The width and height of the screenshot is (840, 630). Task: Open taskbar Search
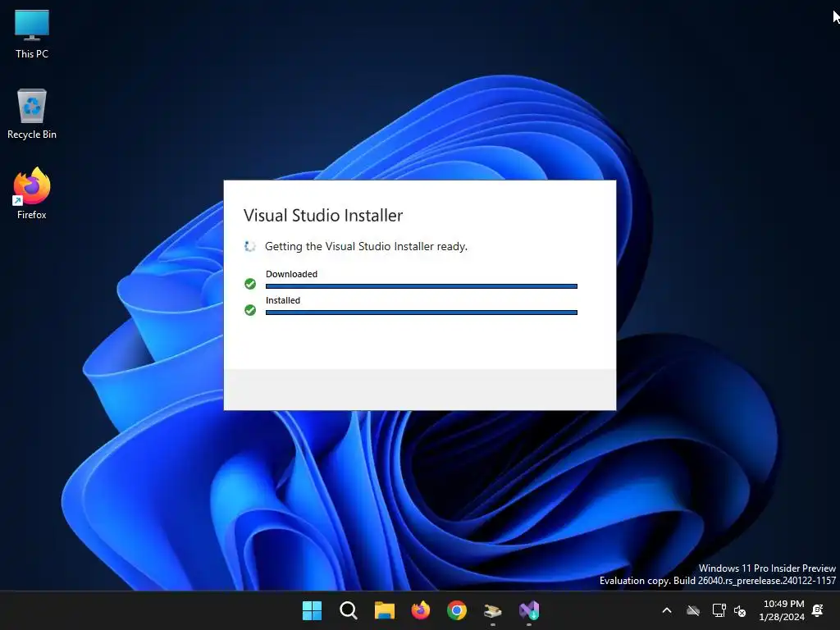(x=348, y=610)
